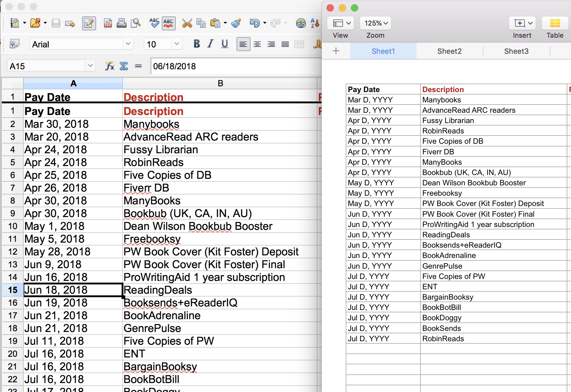571x392 pixels.
Task: Click the Function equals sign icon
Action: click(138, 66)
